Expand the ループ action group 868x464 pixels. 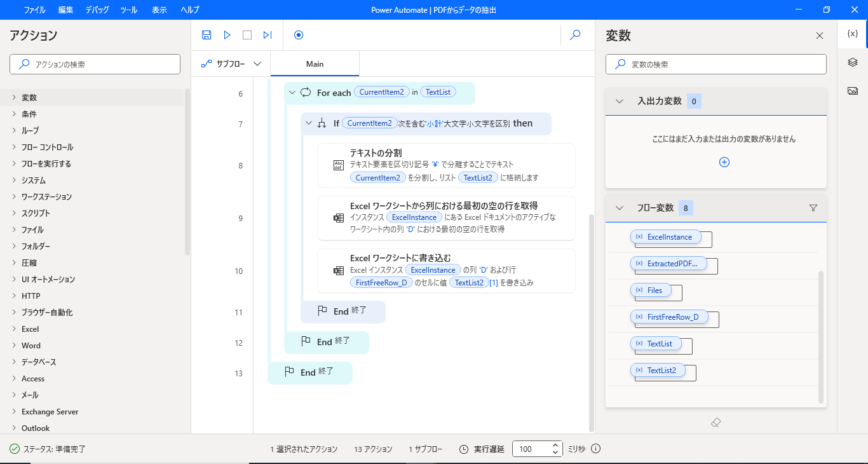tap(14, 130)
